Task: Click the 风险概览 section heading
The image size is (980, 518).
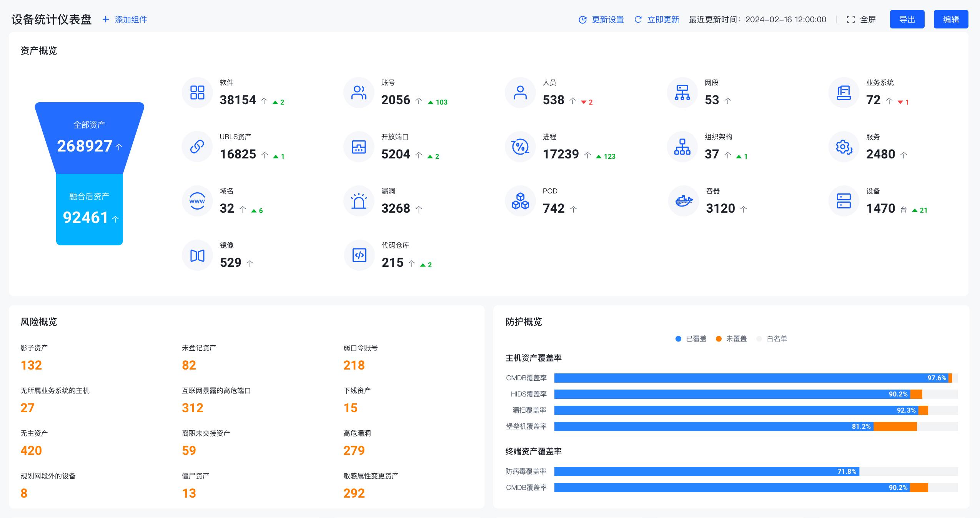Action: click(39, 322)
